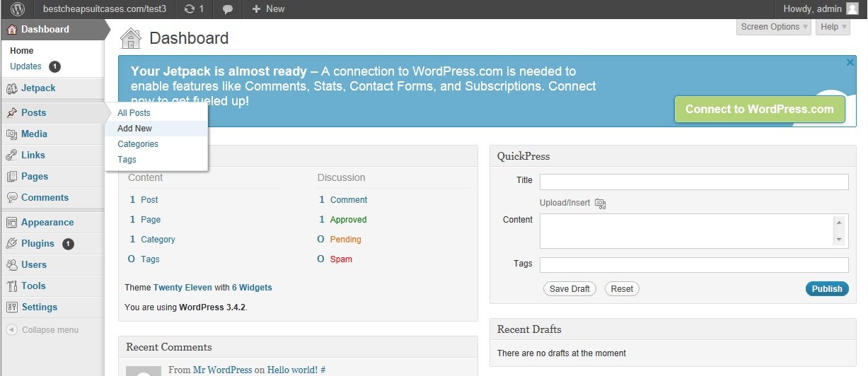Visit site bestcheapsuitcases.com/test3 link

pyautogui.click(x=105, y=9)
